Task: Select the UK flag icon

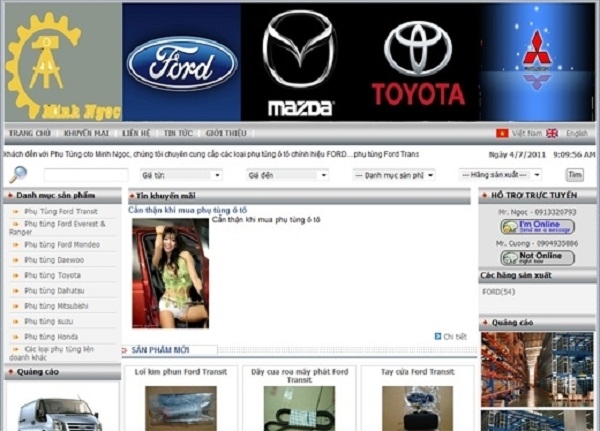Action: tap(552, 133)
